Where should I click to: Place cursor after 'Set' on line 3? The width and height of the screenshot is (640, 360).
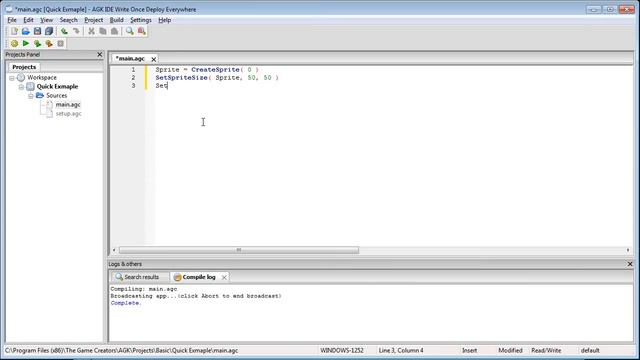click(x=168, y=85)
